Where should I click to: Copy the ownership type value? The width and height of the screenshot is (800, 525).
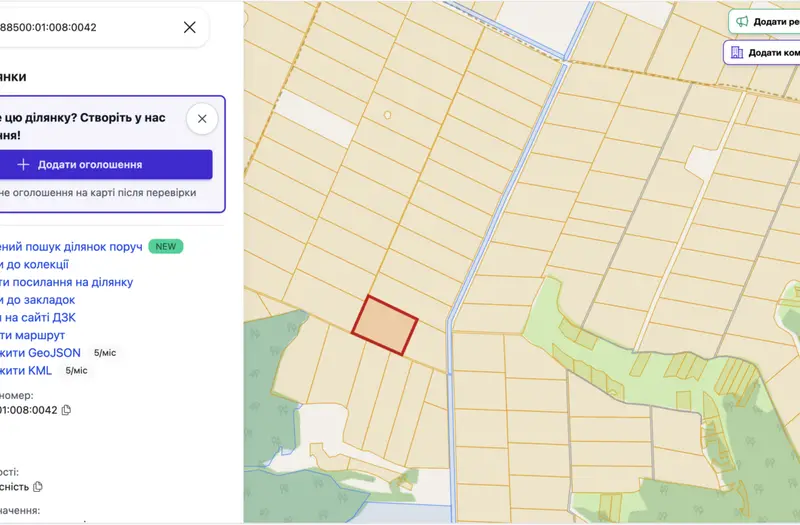(38, 487)
